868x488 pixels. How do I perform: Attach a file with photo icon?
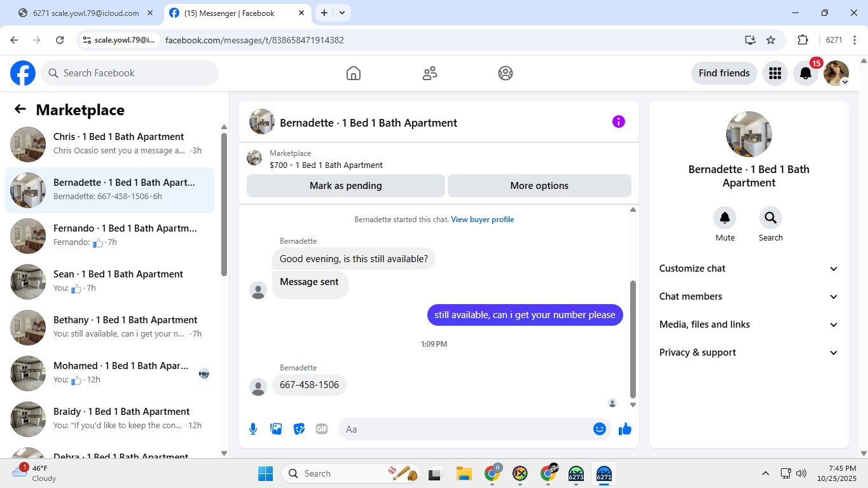click(276, 429)
